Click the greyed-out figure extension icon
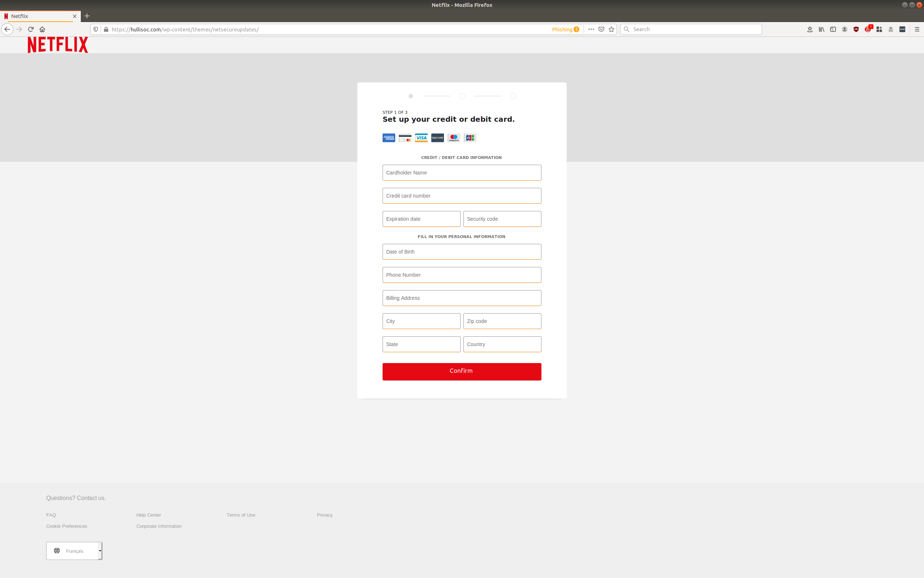Screen dimensions: 924x578 coord(891,29)
